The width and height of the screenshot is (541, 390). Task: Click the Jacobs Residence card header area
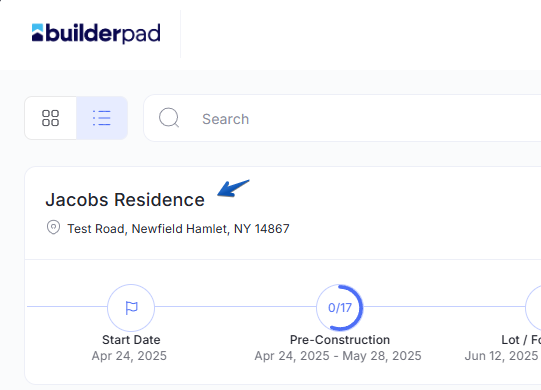[x=283, y=213]
